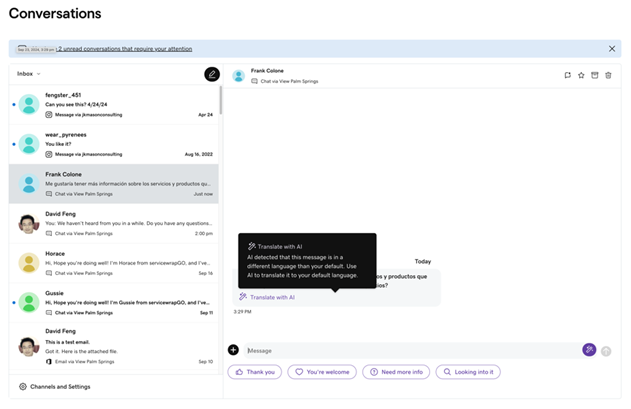Click Frank Colone name in chat header
The height and width of the screenshot is (409, 631).
[267, 71]
